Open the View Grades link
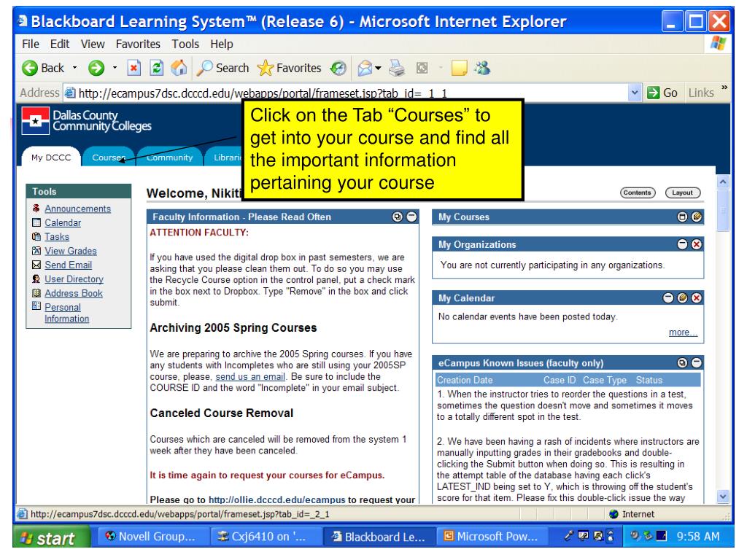The height and width of the screenshot is (560, 747). [x=71, y=251]
